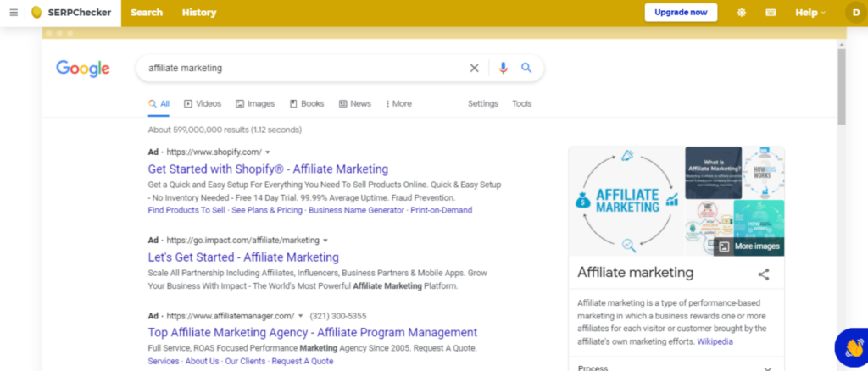Open the More menu
This screenshot has width=868, height=371.
pyautogui.click(x=398, y=104)
